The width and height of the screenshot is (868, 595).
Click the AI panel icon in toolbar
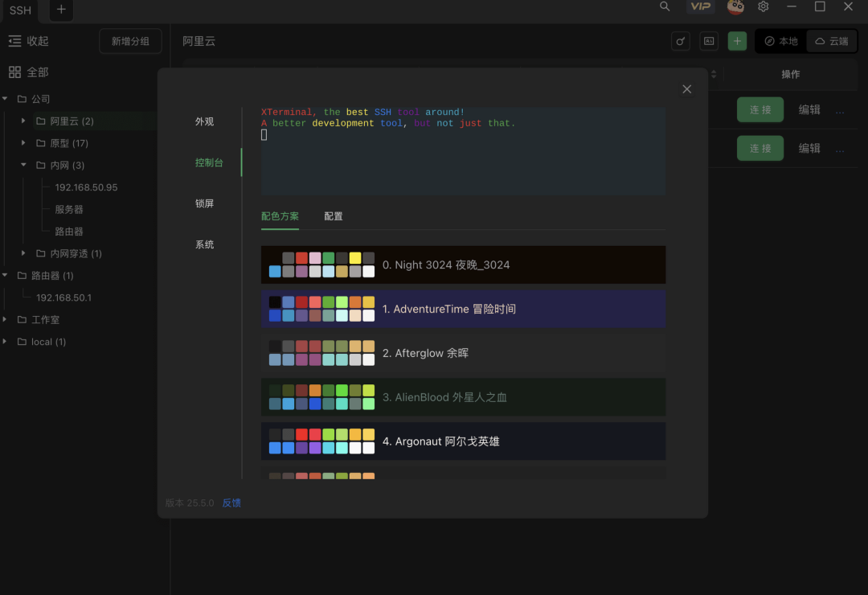709,41
